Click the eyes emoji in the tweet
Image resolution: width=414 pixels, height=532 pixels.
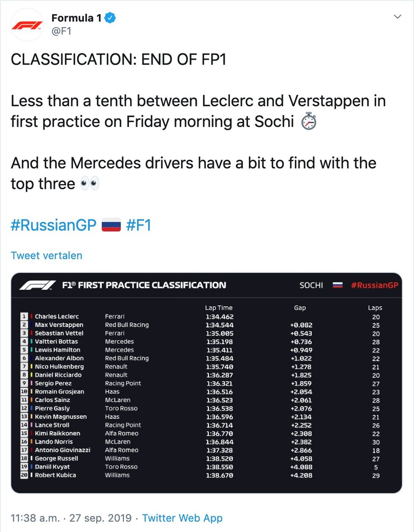point(90,184)
